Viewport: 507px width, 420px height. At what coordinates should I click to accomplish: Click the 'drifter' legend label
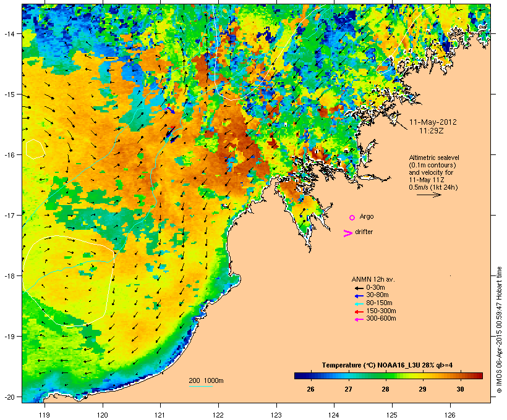pos(364,232)
